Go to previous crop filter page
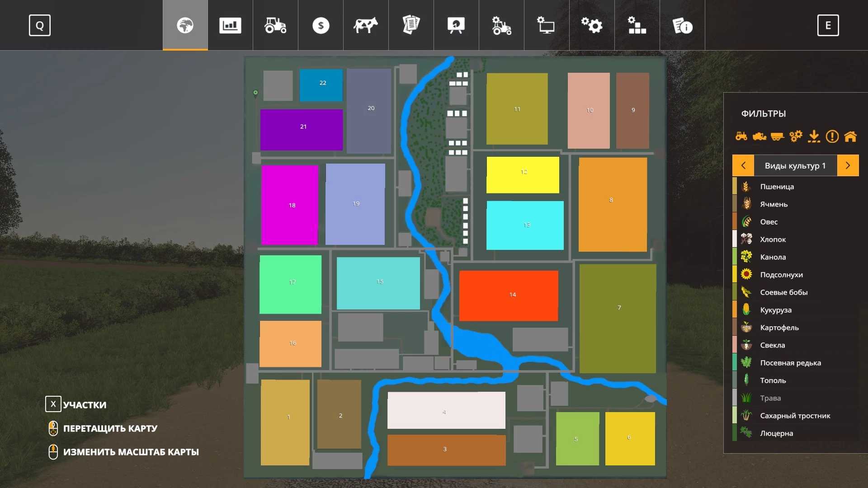Image resolution: width=868 pixels, height=488 pixels. 743,165
